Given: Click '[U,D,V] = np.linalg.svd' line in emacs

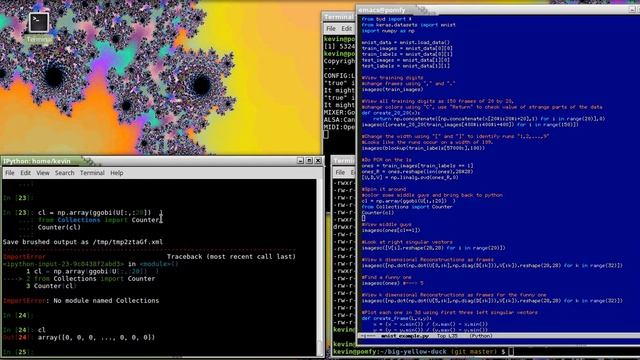Looking at the screenshot, I should click(410, 178).
